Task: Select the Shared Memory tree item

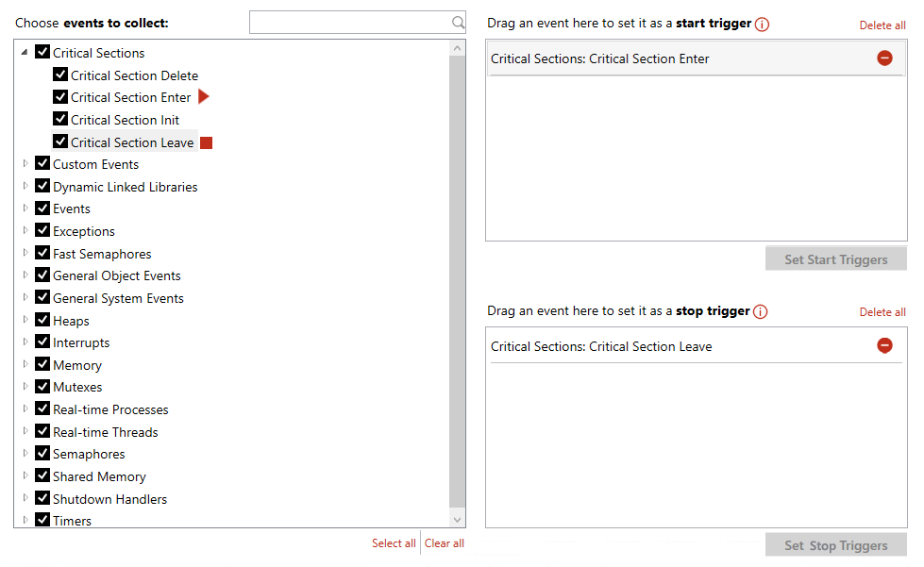Action: click(99, 476)
